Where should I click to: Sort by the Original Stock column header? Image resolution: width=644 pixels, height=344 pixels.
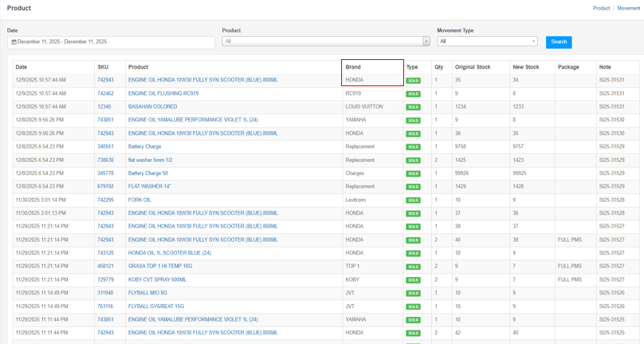pos(472,67)
